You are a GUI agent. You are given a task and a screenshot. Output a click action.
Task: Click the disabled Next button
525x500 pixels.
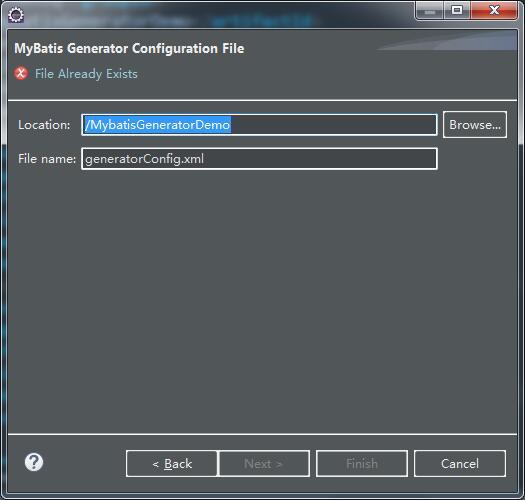pyautogui.click(x=264, y=463)
